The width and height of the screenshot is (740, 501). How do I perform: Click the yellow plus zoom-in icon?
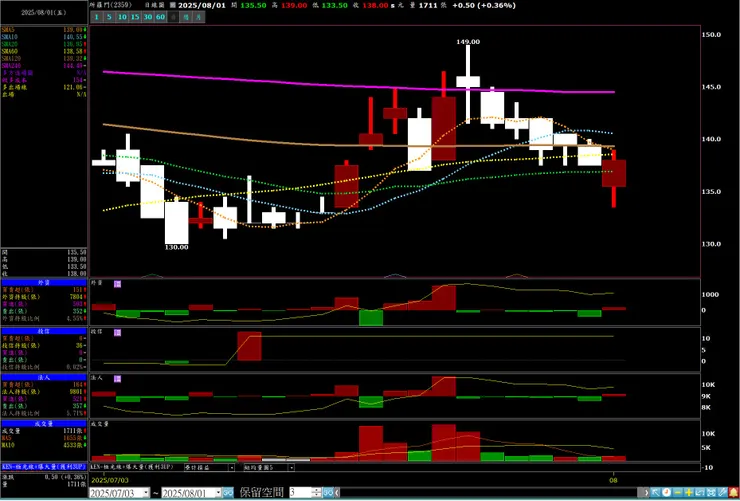click(x=689, y=493)
